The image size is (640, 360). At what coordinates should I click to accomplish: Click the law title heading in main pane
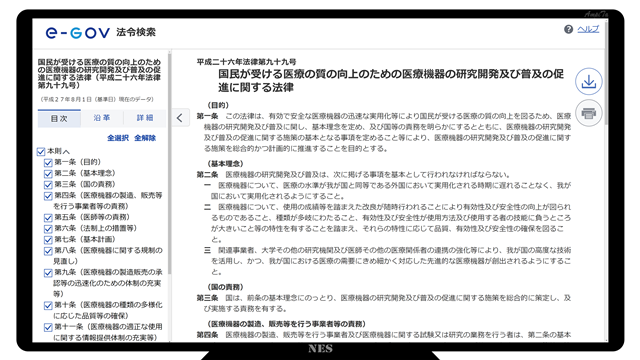click(391, 80)
